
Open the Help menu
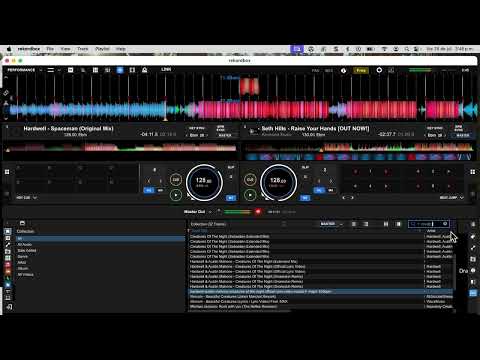point(121,49)
